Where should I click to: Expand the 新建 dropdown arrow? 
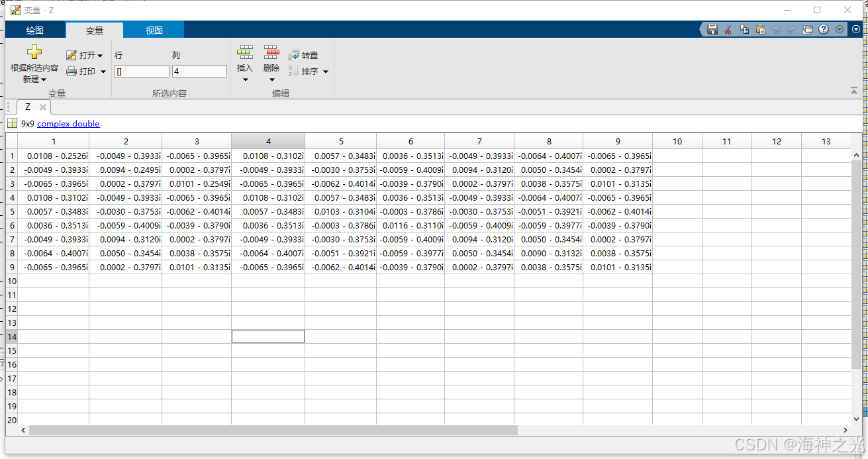[x=44, y=79]
